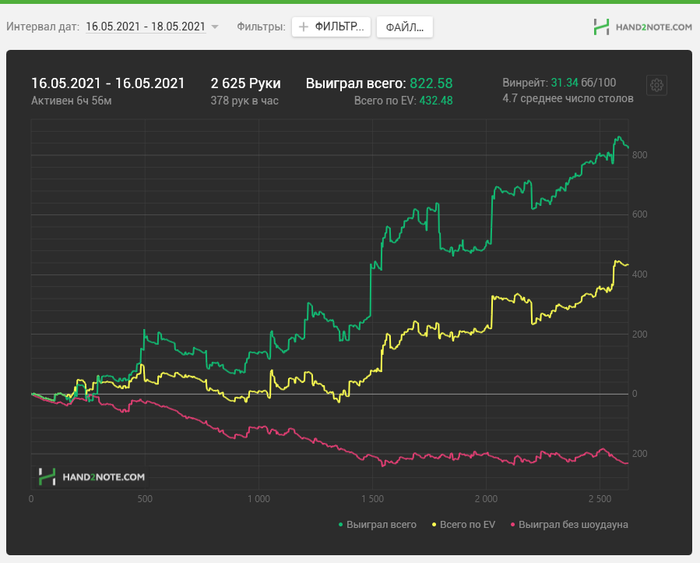Image resolution: width=700 pixels, height=563 pixels.
Task: Open date range 16.05.2021 - 18.05.2021 selector
Action: 146,27
